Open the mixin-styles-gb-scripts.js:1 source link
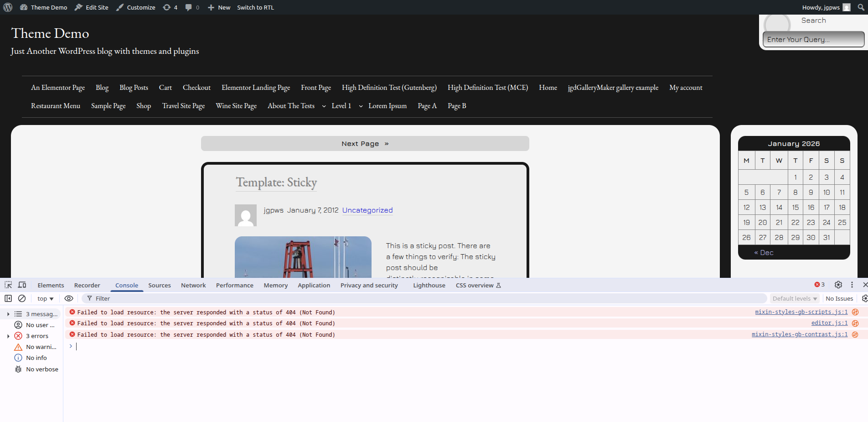This screenshot has width=868, height=422. coord(801,312)
